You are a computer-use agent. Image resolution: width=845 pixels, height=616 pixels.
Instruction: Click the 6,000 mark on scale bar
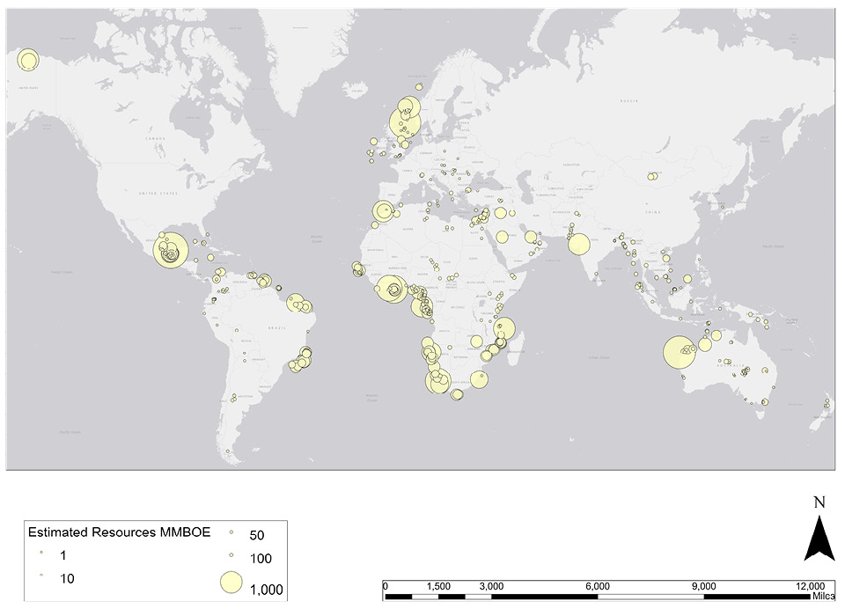click(x=598, y=586)
